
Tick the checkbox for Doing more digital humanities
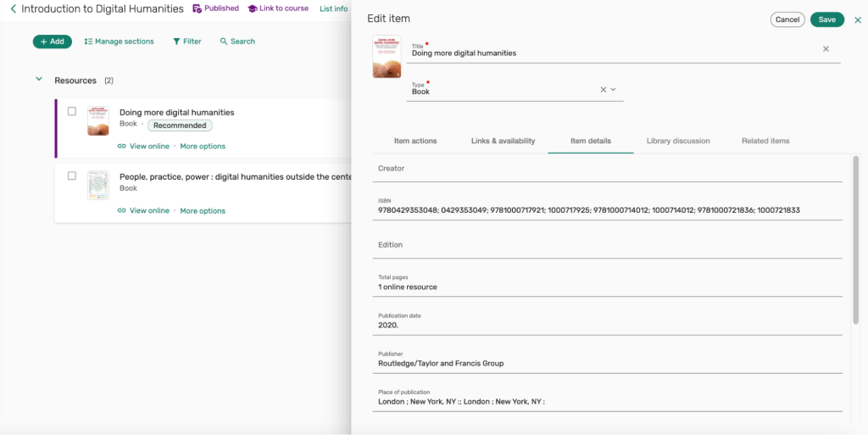(72, 112)
